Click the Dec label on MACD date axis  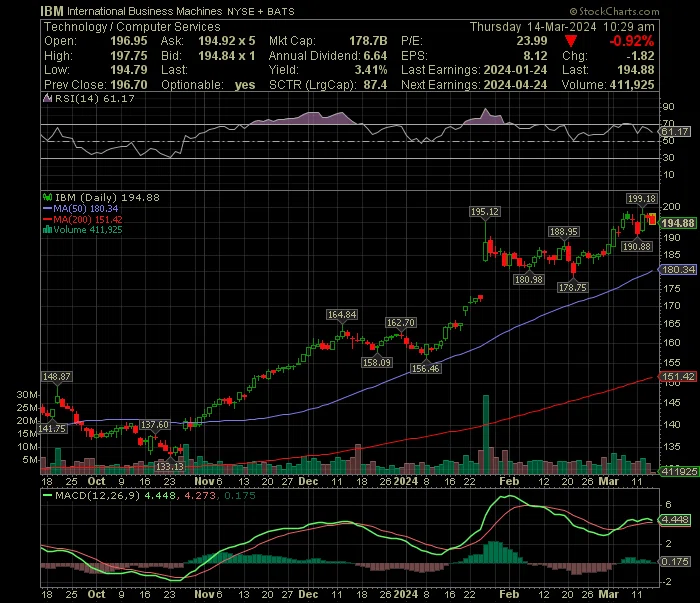(x=308, y=595)
